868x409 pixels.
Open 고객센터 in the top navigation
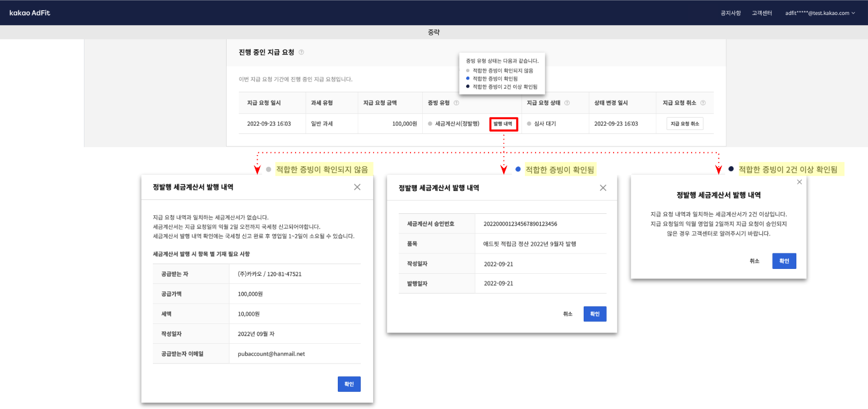[x=762, y=13]
